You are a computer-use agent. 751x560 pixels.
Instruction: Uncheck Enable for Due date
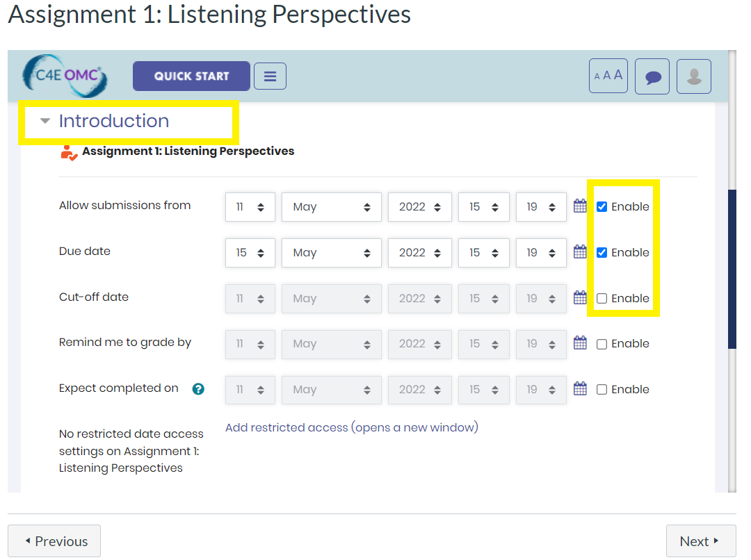pyautogui.click(x=602, y=253)
